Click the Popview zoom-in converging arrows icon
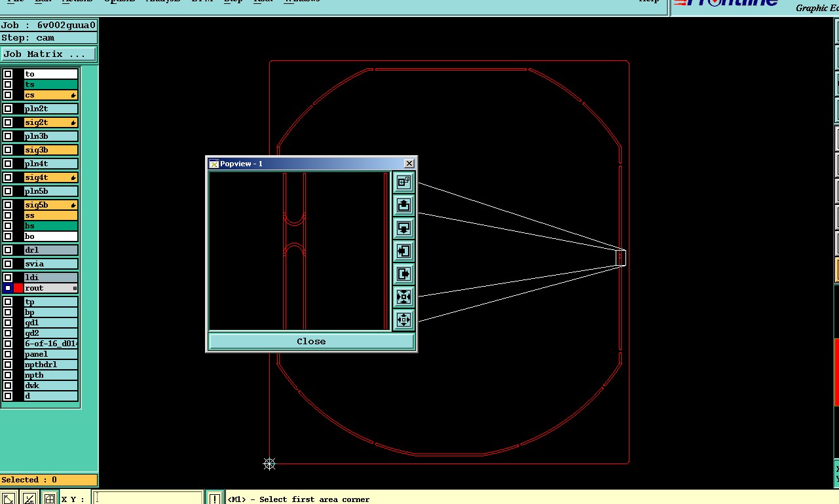839x504 pixels. click(x=403, y=297)
